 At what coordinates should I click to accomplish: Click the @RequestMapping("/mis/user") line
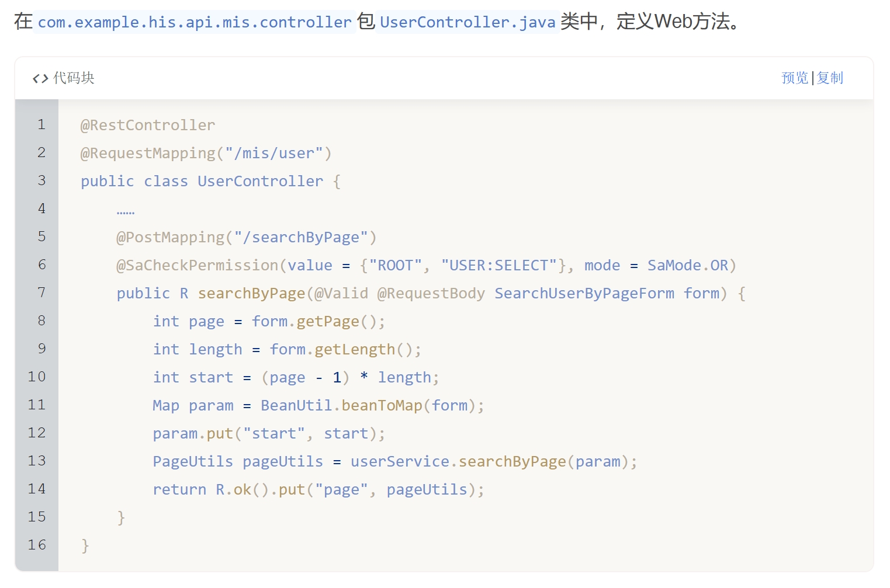pos(206,153)
